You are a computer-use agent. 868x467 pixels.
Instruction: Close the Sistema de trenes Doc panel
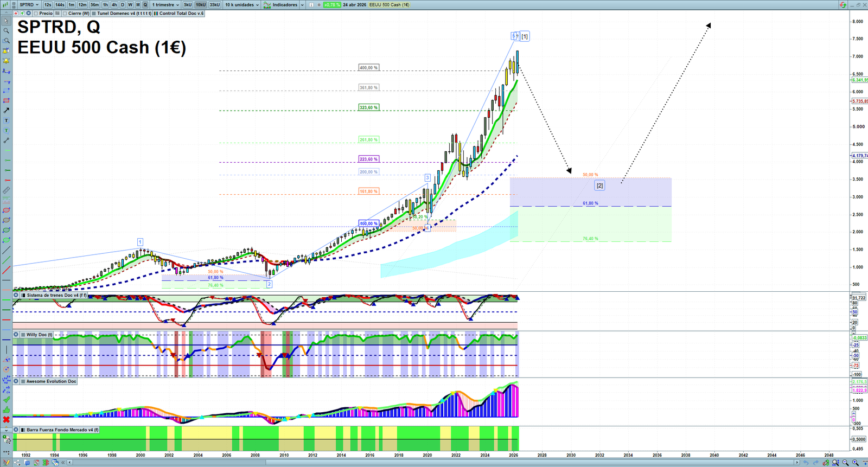pos(16,296)
